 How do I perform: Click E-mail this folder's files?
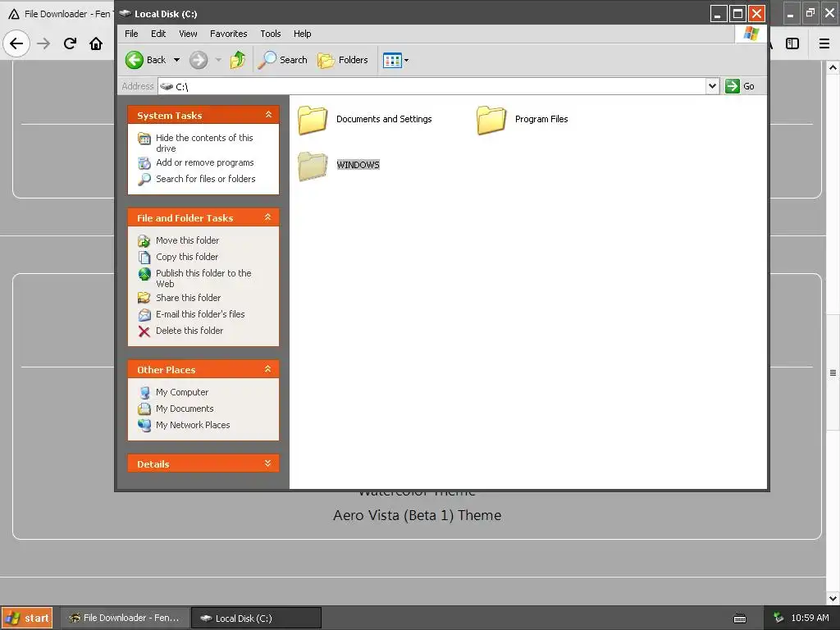pyautogui.click(x=200, y=314)
